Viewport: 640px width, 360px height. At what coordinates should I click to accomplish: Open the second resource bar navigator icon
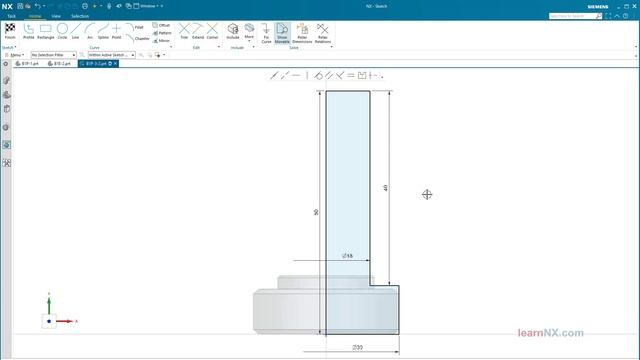click(x=7, y=95)
